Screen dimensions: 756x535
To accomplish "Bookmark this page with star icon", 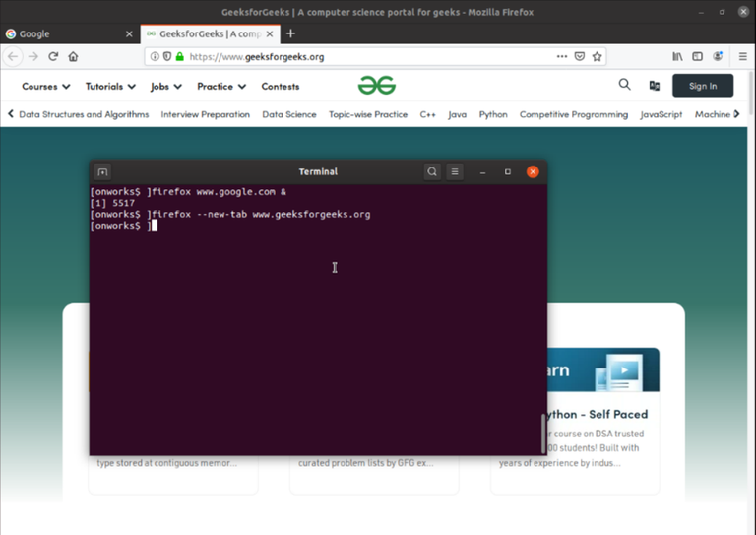I will (x=598, y=56).
